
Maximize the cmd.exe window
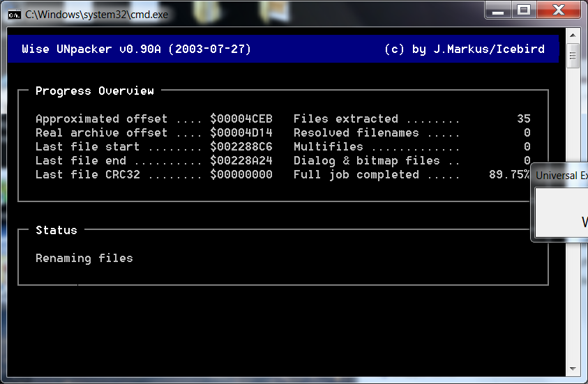coord(523,10)
